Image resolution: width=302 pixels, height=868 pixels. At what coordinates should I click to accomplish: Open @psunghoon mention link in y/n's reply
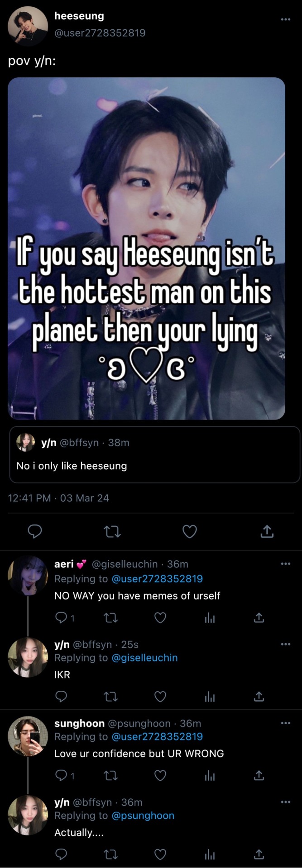(143, 816)
